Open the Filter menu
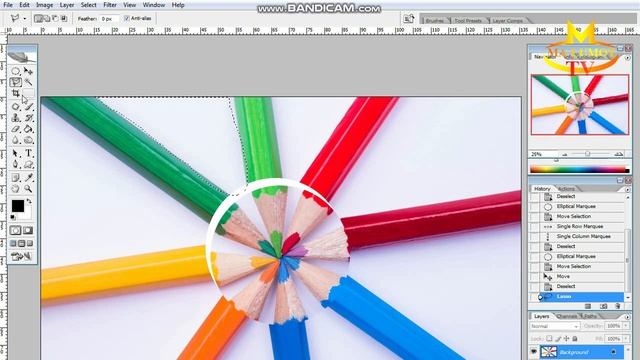Screen dimensions: 640x360 110,5
